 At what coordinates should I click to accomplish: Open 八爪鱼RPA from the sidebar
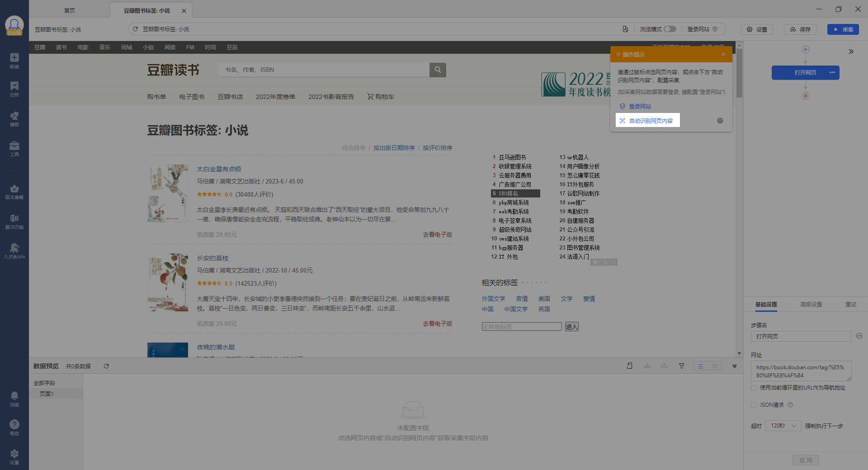pyautogui.click(x=14, y=250)
